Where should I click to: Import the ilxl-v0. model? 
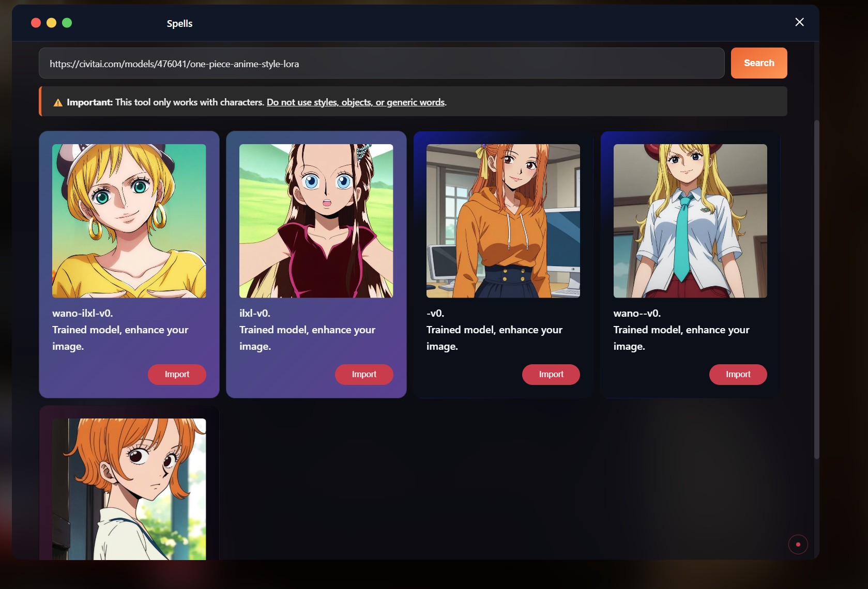pyautogui.click(x=364, y=375)
